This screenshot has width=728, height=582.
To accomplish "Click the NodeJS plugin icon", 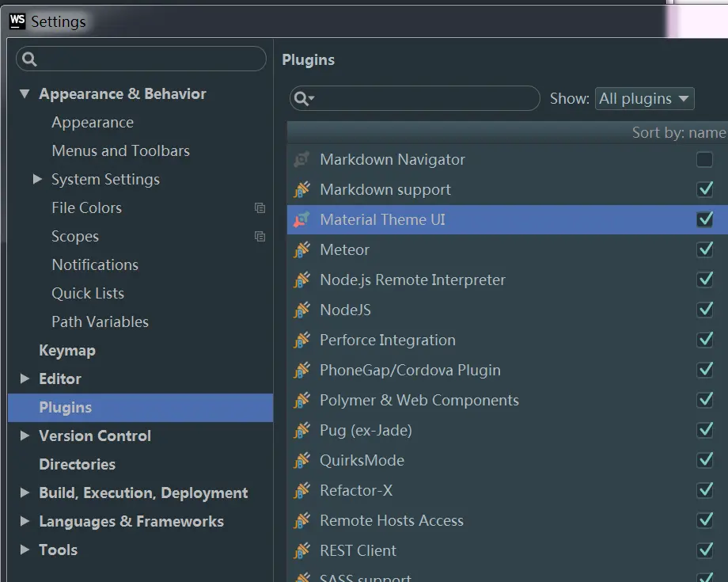I will [x=301, y=310].
